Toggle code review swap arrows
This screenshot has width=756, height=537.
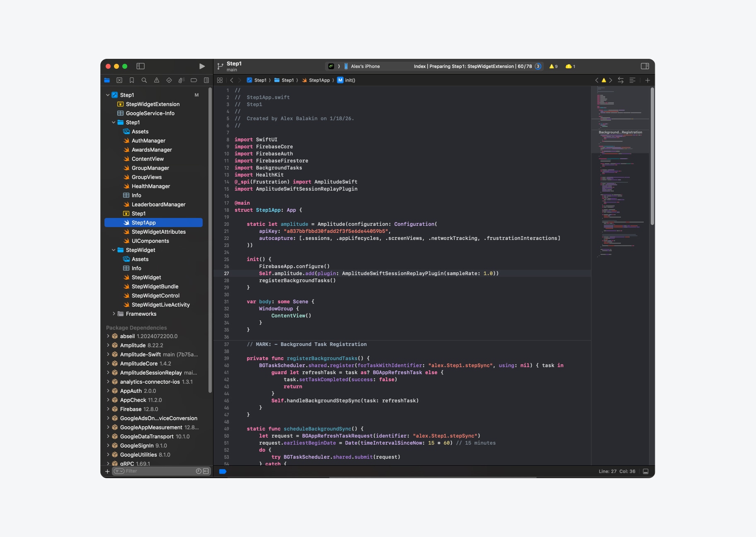tap(620, 80)
